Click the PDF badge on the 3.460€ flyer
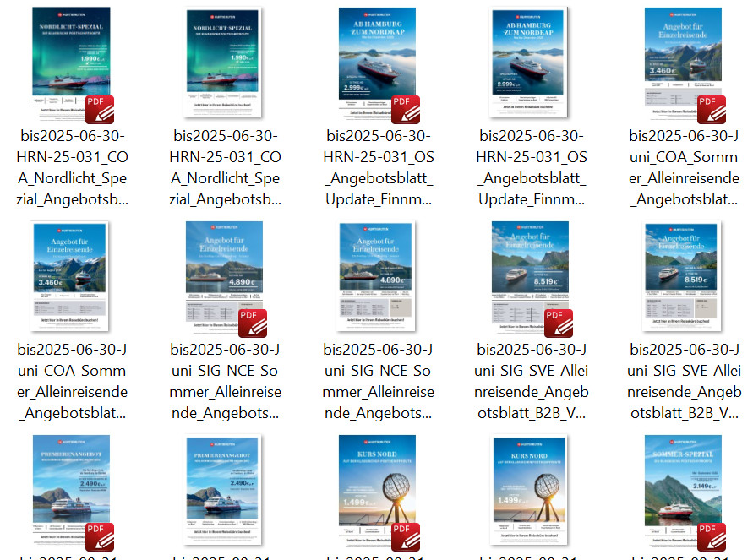Image resolution: width=753 pixels, height=560 pixels. [712, 110]
